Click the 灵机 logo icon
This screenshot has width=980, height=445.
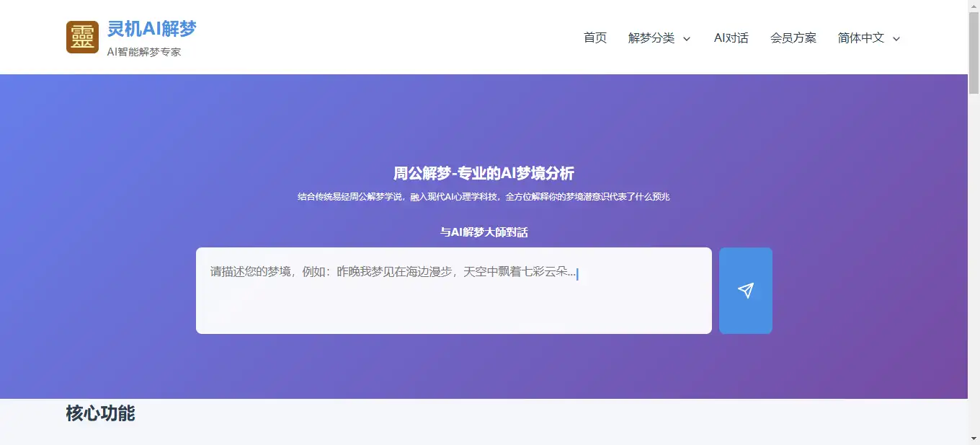pyautogui.click(x=82, y=37)
